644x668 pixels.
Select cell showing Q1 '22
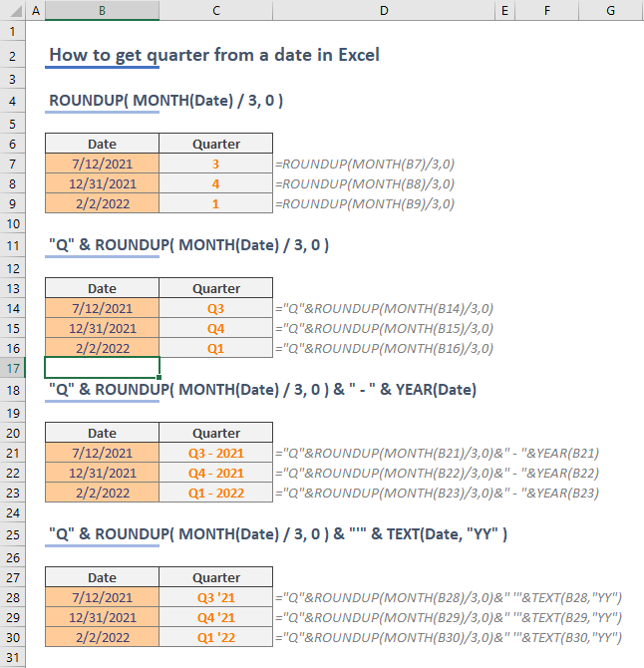(x=216, y=637)
